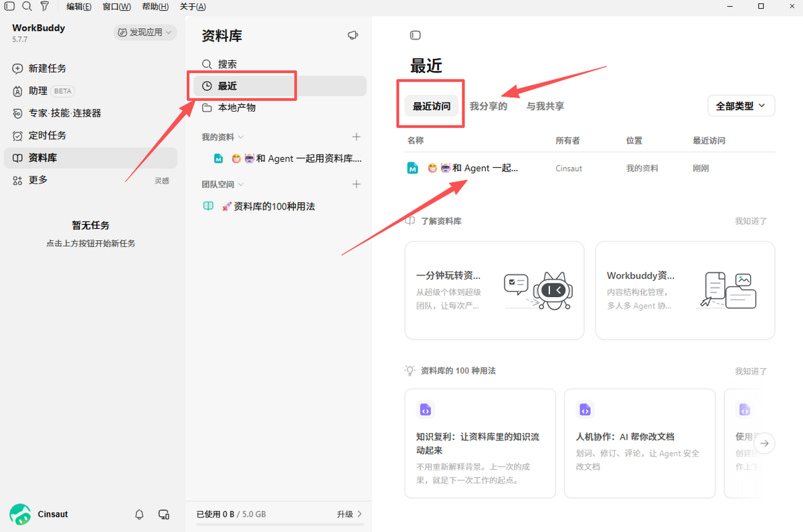Open the notification bell icon
The height and width of the screenshot is (532, 803).
coord(139,514)
